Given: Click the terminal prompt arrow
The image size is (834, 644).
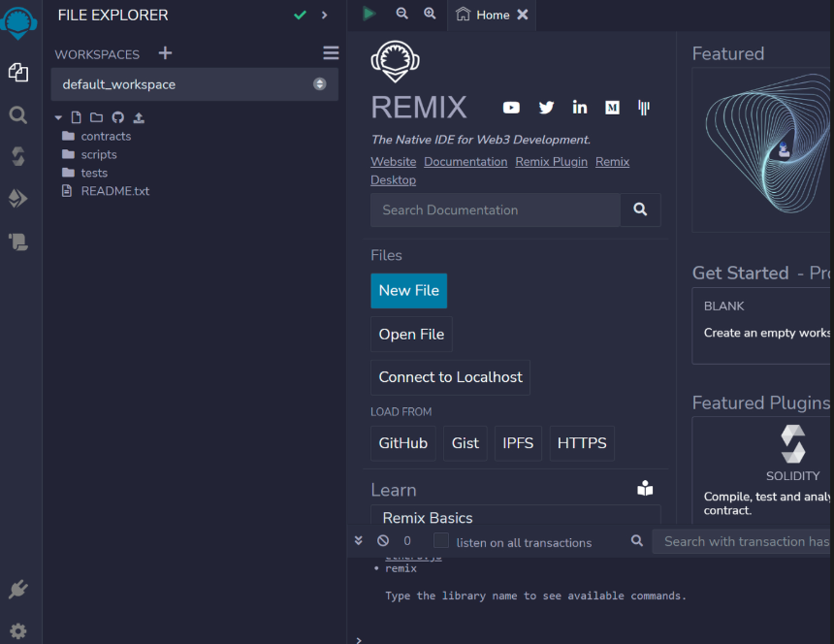Looking at the screenshot, I should [x=359, y=640].
